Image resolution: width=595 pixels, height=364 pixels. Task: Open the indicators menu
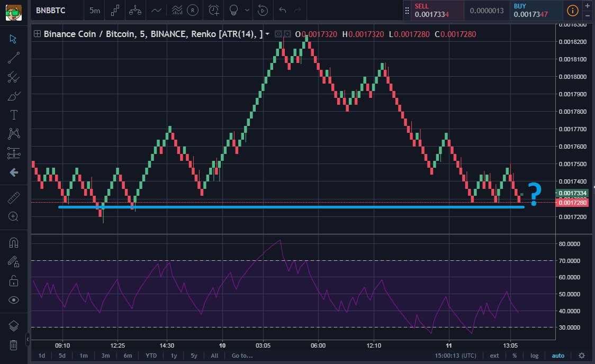pyautogui.click(x=156, y=11)
